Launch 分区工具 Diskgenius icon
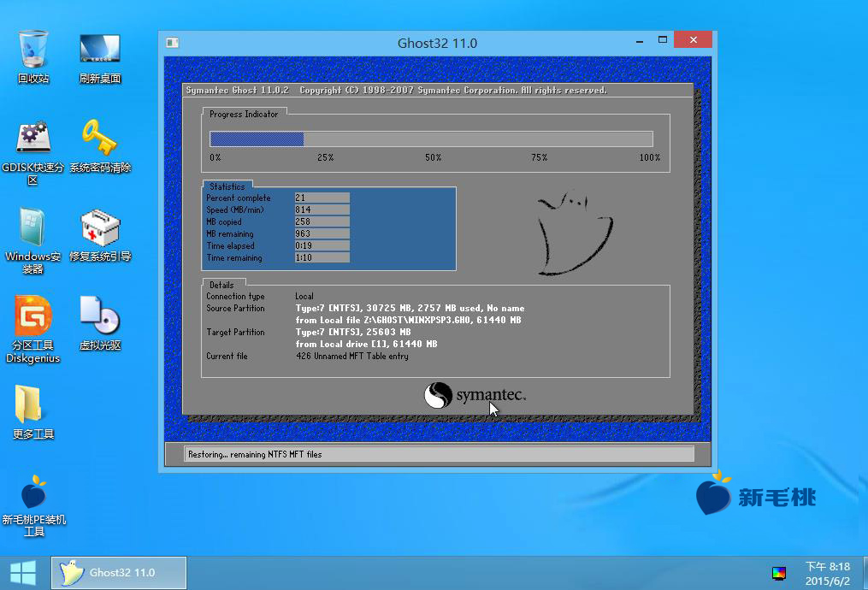Image resolution: width=868 pixels, height=590 pixels. [33, 329]
